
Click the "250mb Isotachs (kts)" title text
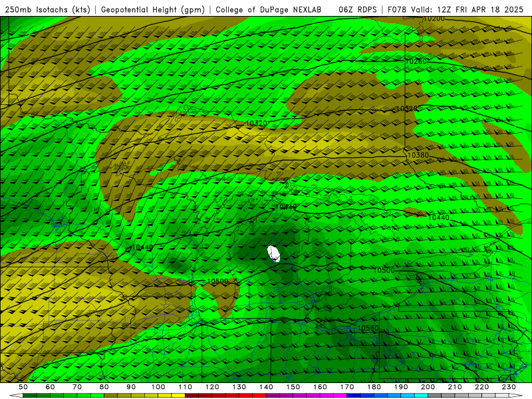tap(47, 10)
